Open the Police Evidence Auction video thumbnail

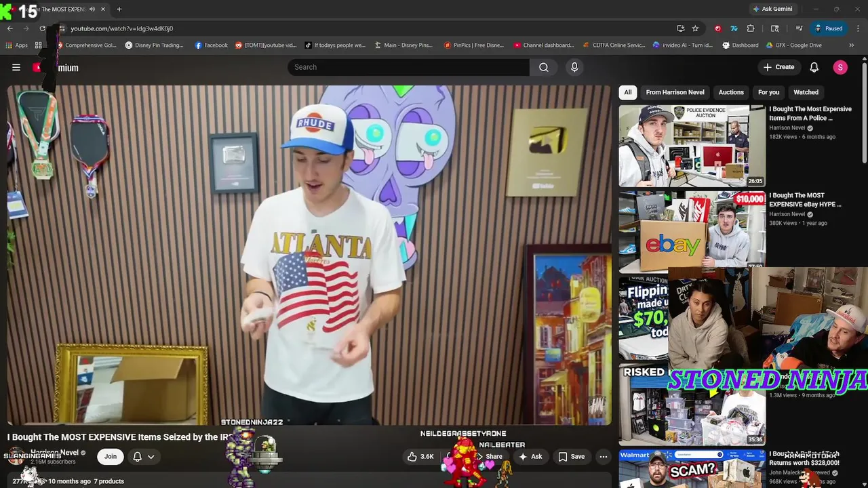[x=692, y=145]
